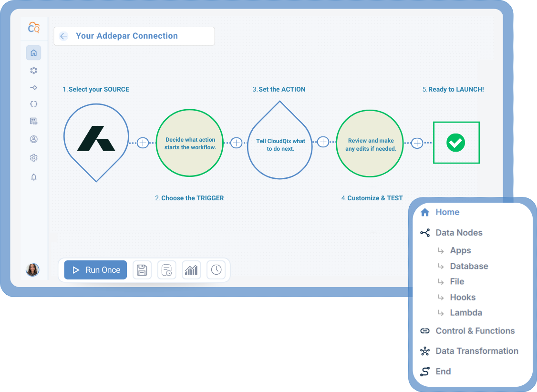The image size is (537, 392).
Task: Select End in the node panel
Action: [x=443, y=371]
